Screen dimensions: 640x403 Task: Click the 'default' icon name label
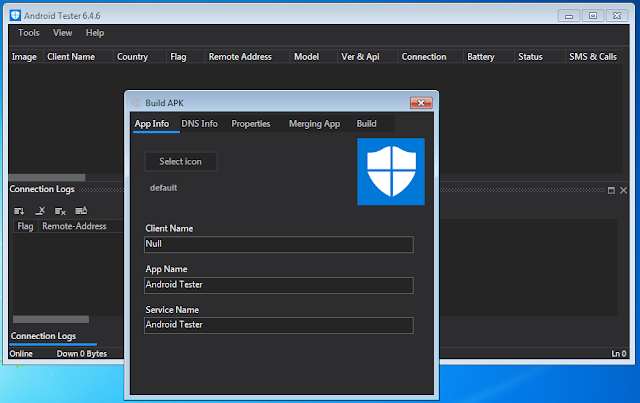pos(163,188)
